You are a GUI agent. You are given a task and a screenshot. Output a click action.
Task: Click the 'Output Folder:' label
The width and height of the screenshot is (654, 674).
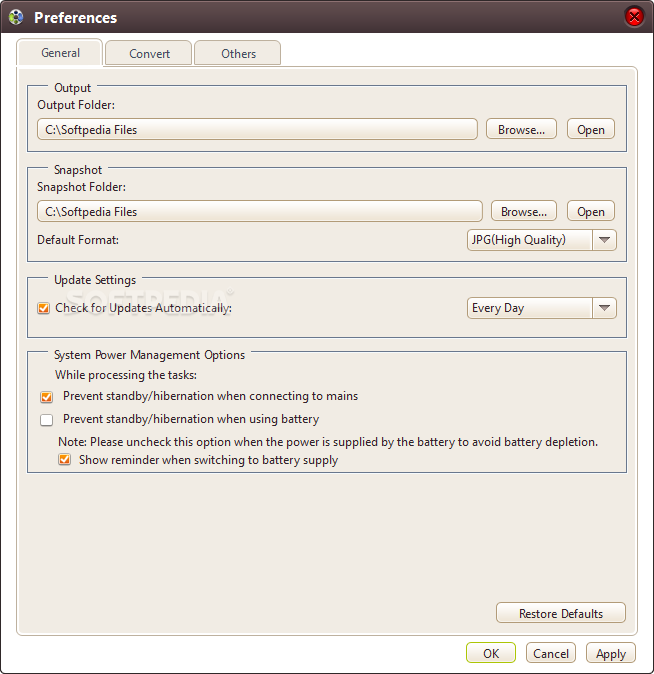pos(76,105)
